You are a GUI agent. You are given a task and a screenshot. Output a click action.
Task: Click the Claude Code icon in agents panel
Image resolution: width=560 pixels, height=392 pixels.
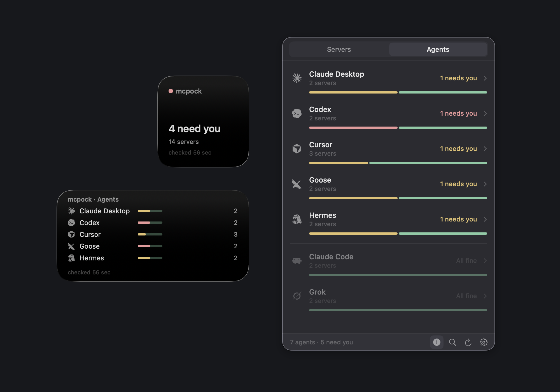(297, 261)
